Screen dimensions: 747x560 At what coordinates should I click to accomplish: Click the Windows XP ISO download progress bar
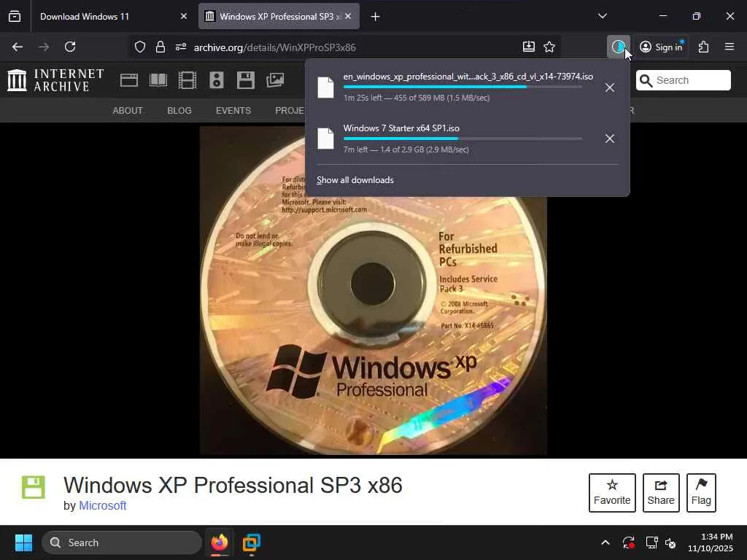click(x=462, y=87)
